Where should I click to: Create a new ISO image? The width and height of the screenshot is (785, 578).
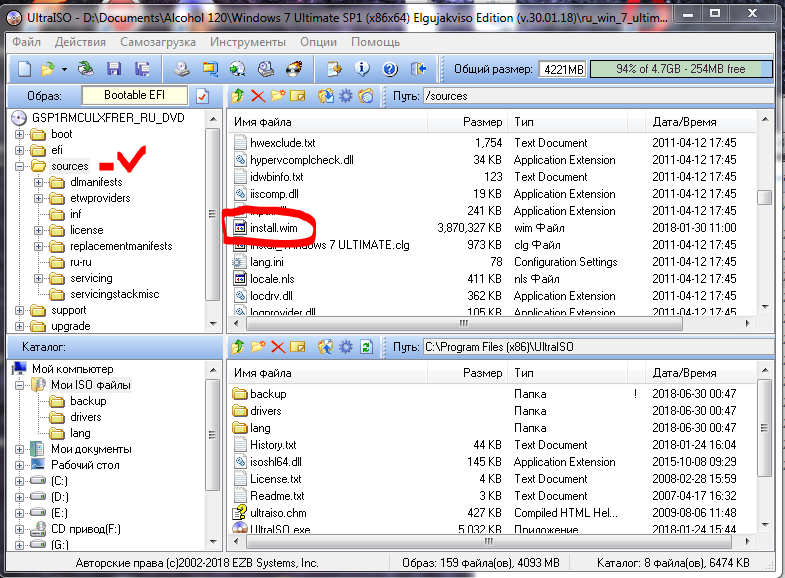[x=25, y=69]
